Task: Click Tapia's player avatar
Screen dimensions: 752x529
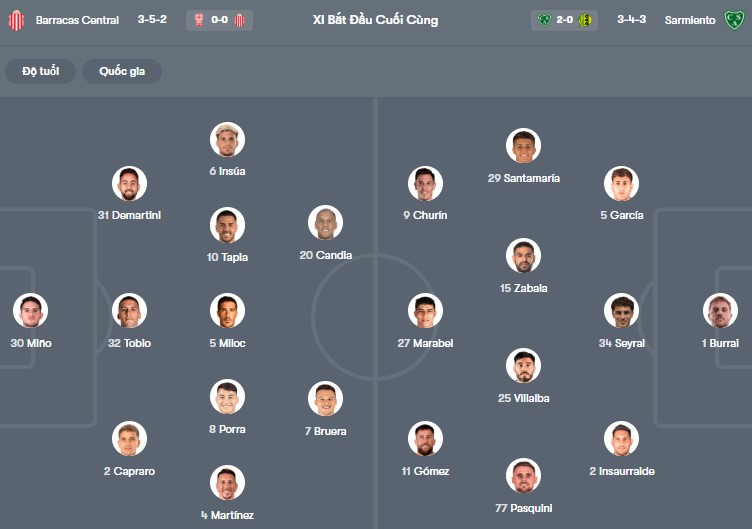Action: point(227,225)
